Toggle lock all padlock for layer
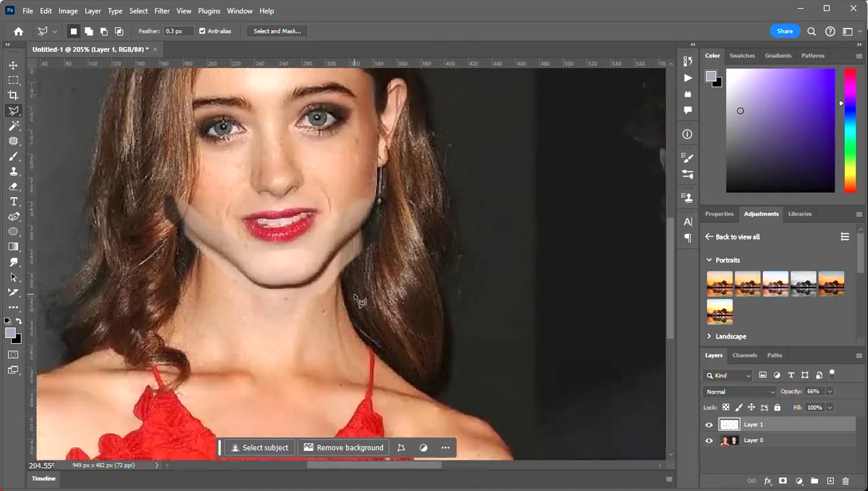This screenshot has height=491, width=868. pos(777,408)
